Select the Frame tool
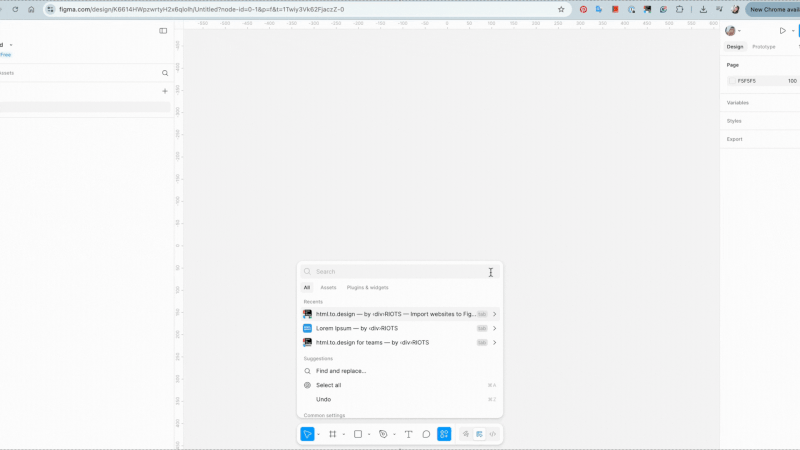The image size is (800, 450). coord(333,434)
